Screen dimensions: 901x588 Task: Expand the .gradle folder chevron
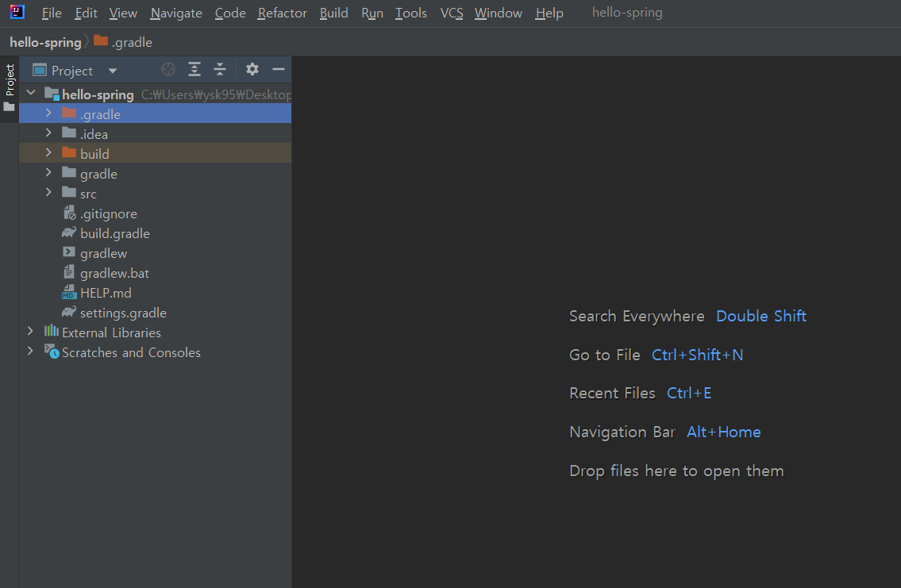click(48, 113)
